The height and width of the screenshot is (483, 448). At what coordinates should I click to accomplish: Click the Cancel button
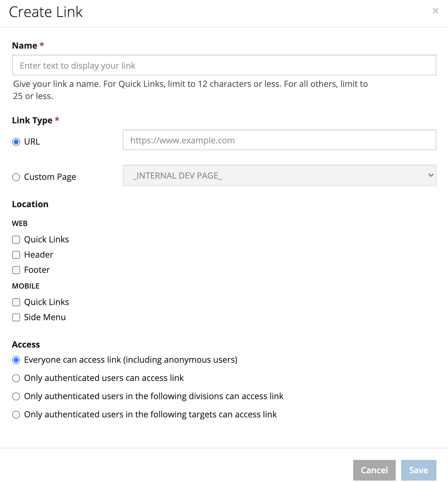tap(374, 470)
